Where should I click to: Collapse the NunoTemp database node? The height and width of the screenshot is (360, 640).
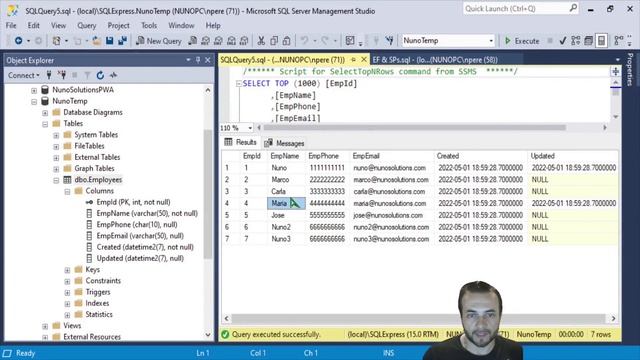(x=34, y=102)
